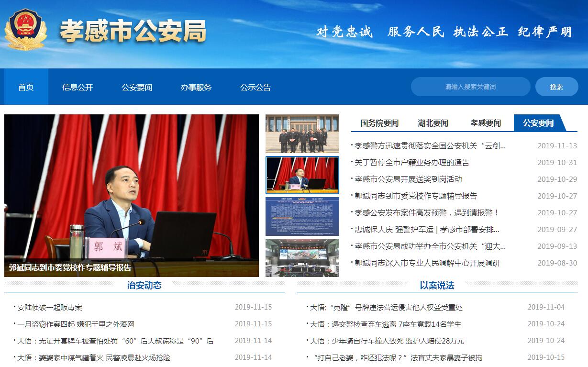The height and width of the screenshot is (367, 588).
Task: Open the 办事服务 menu
Action: click(x=196, y=87)
